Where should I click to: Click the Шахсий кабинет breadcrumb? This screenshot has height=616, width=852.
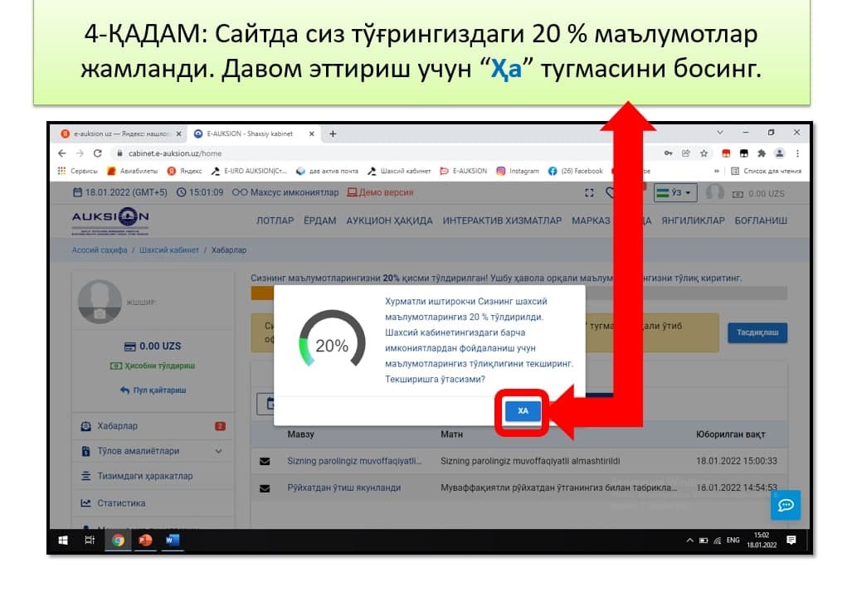pos(169,250)
